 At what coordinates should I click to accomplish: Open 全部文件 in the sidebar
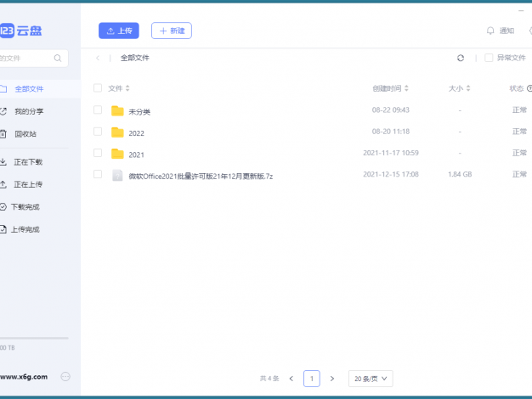point(40,89)
